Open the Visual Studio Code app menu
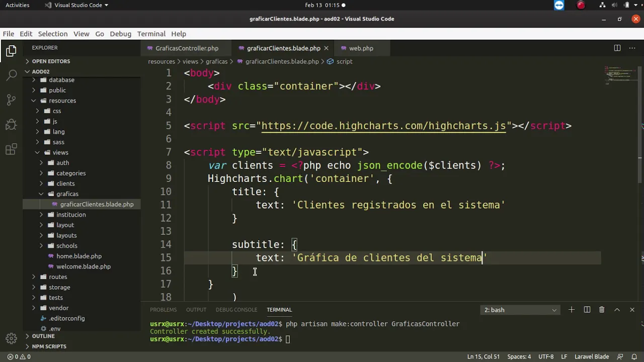The width and height of the screenshot is (644, 362). [75, 5]
